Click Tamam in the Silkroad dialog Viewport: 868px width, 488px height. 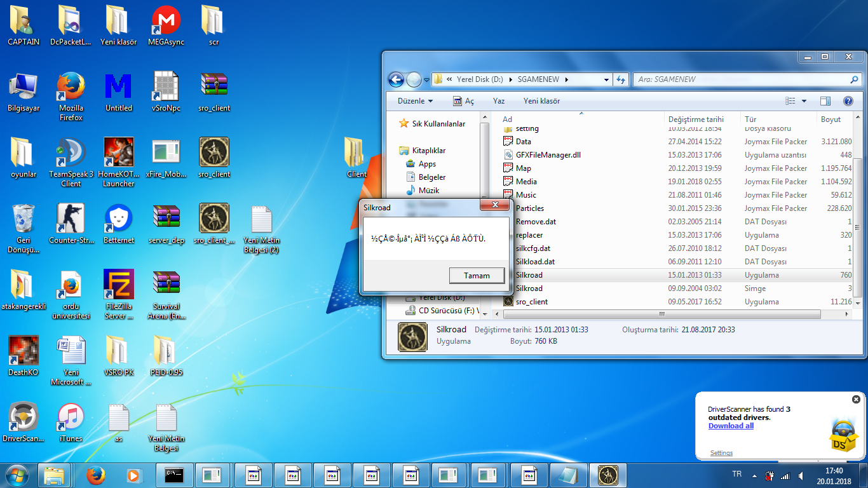coord(477,276)
